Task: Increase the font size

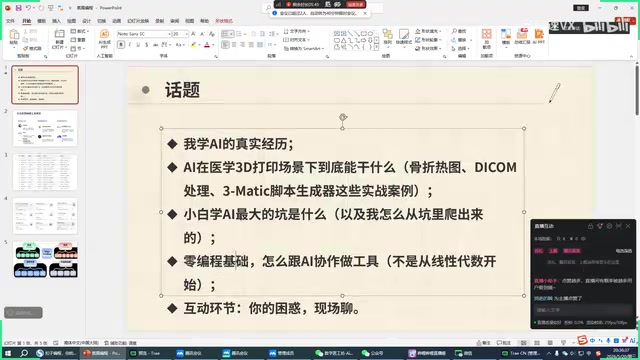Action: tap(193, 34)
